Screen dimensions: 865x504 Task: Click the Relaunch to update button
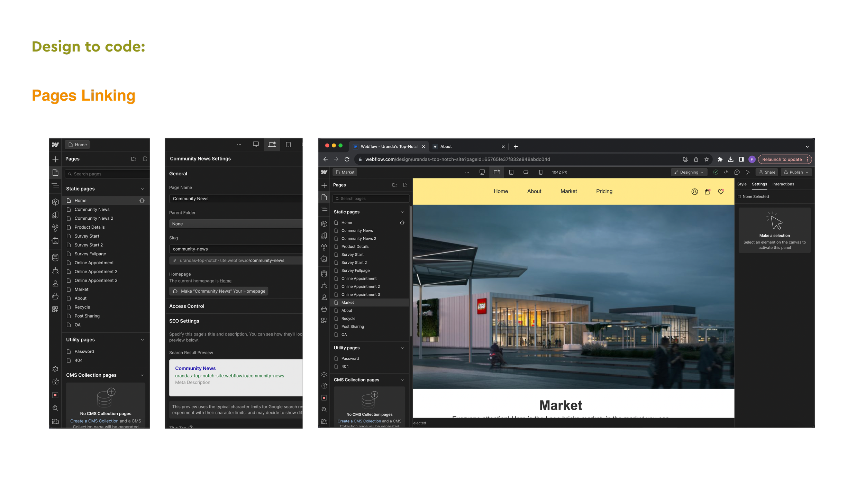pyautogui.click(x=782, y=159)
